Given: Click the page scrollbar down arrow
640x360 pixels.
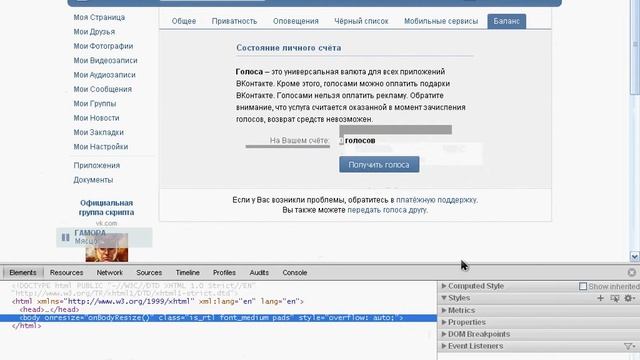Looking at the screenshot, I should pos(634,256).
